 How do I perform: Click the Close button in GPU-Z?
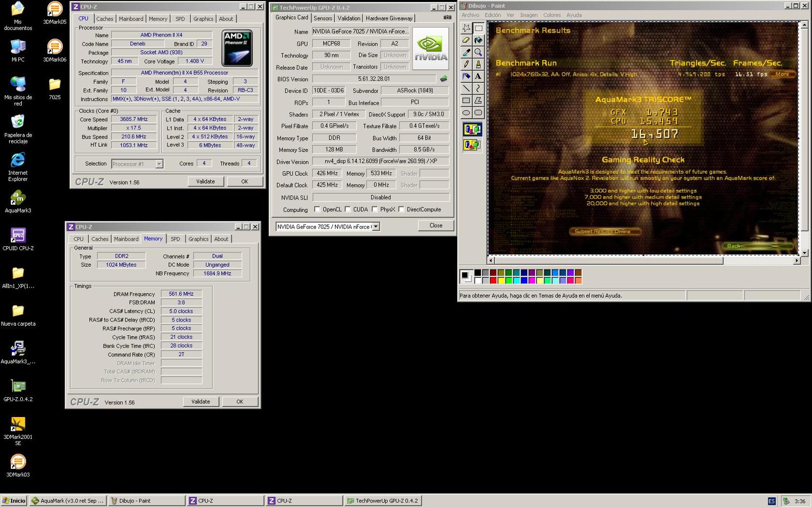pyautogui.click(x=436, y=226)
